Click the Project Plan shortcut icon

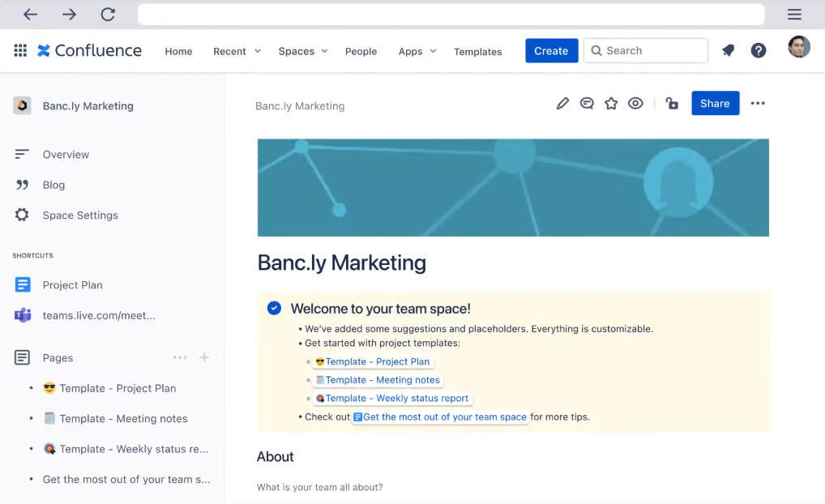[x=23, y=284]
